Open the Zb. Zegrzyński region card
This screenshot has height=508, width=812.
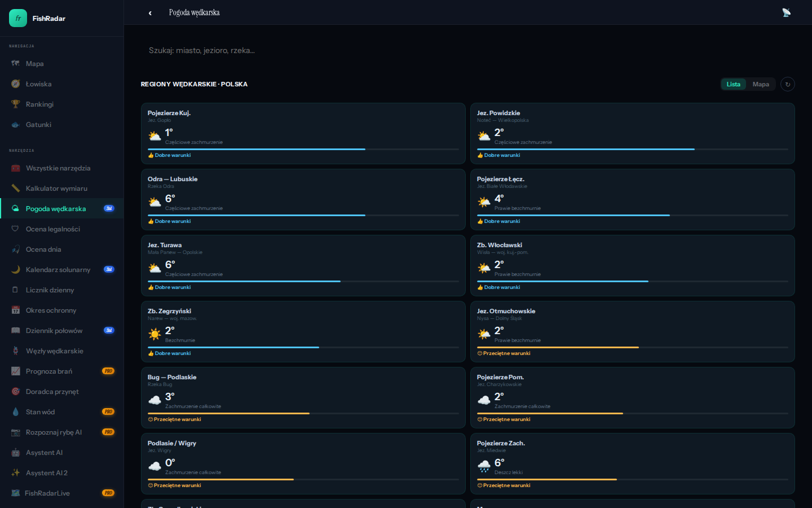[x=303, y=331]
